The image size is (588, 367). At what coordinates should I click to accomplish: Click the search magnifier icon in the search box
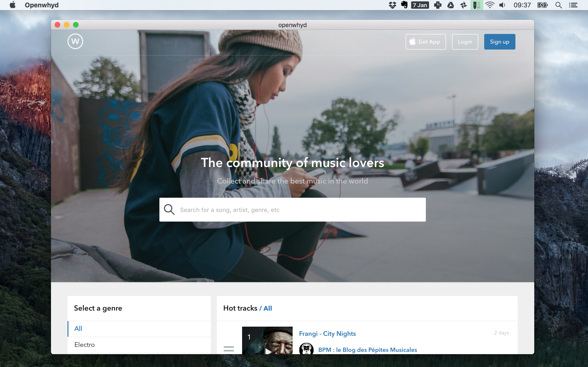[169, 209]
